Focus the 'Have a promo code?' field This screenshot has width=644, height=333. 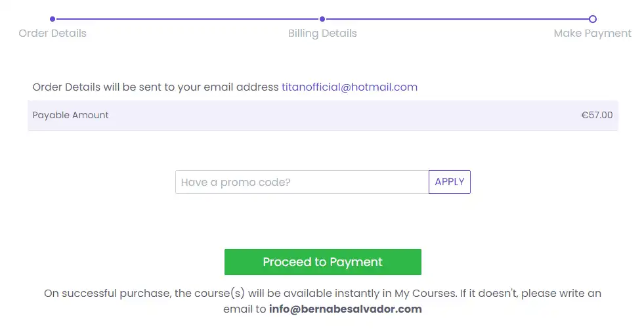pos(302,182)
